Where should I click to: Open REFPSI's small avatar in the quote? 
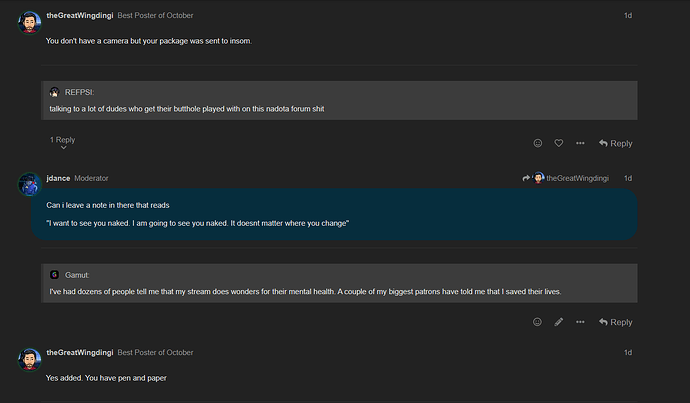[x=54, y=92]
